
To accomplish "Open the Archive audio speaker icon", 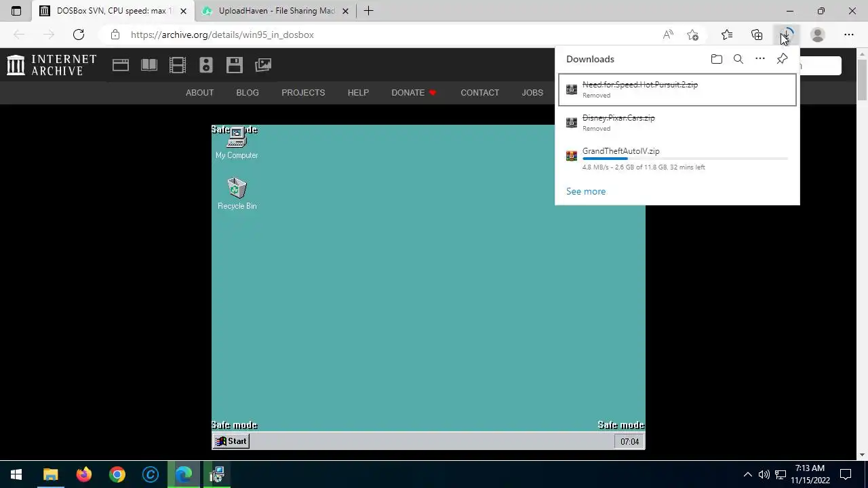I will 206,65.
